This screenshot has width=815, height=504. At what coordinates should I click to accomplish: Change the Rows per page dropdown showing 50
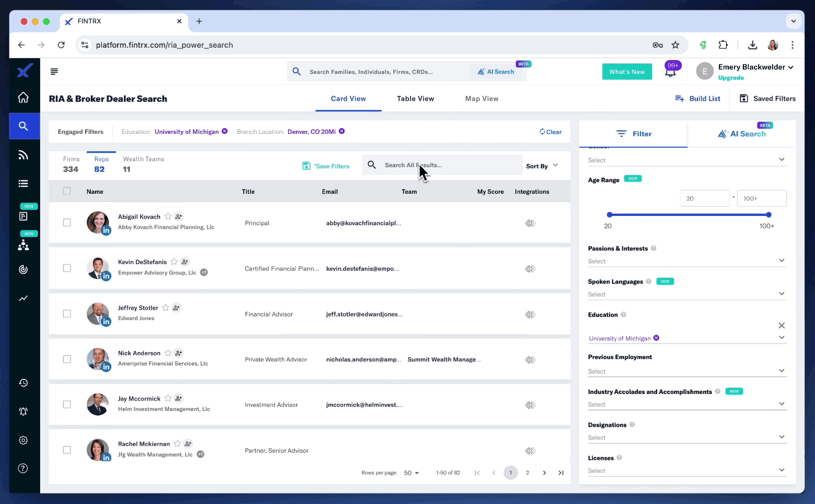[412, 473]
